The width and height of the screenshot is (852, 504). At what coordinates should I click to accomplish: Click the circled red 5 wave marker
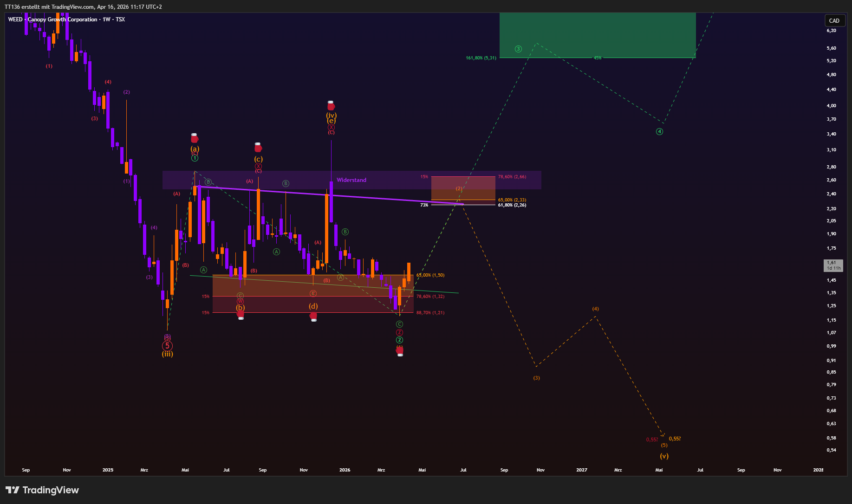tap(167, 346)
